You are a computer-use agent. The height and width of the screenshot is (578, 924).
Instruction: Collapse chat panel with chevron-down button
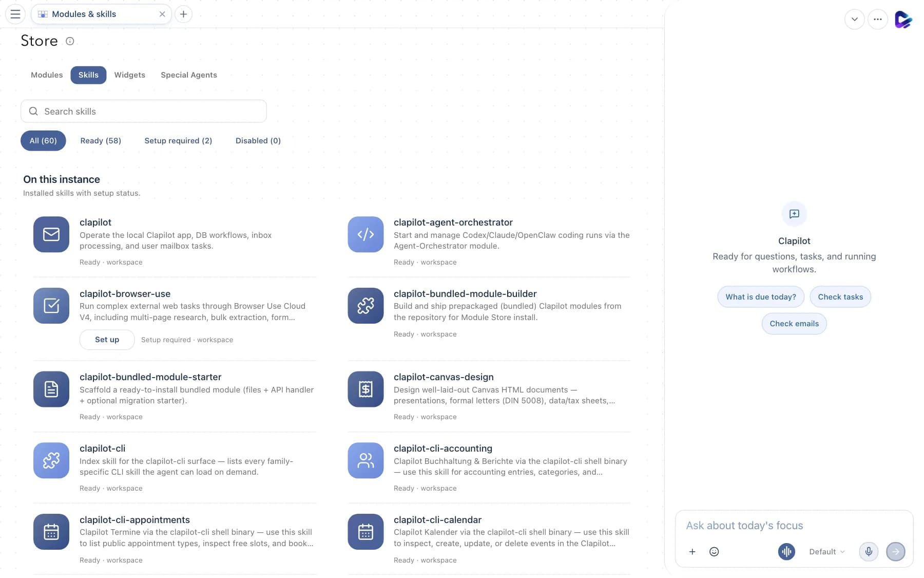tap(855, 20)
